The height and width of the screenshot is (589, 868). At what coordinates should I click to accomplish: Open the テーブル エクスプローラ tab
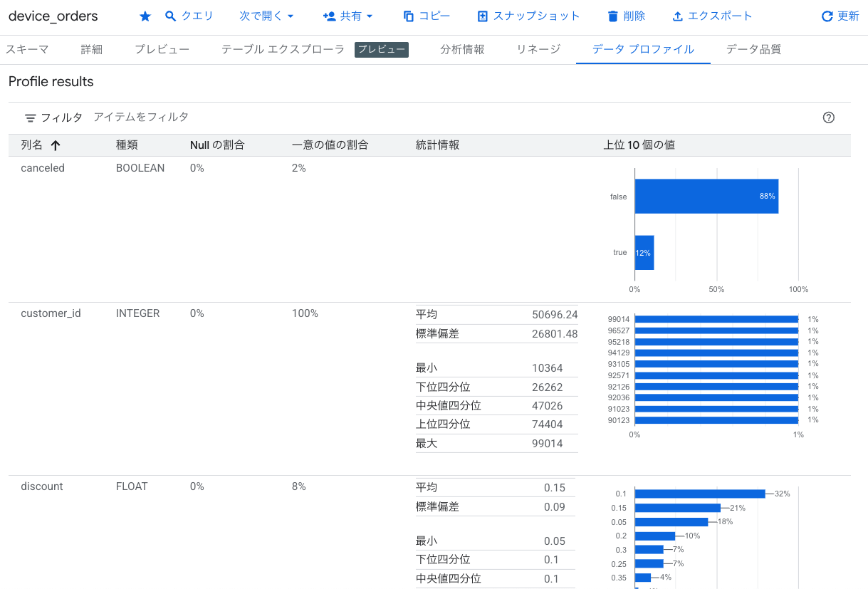point(283,49)
